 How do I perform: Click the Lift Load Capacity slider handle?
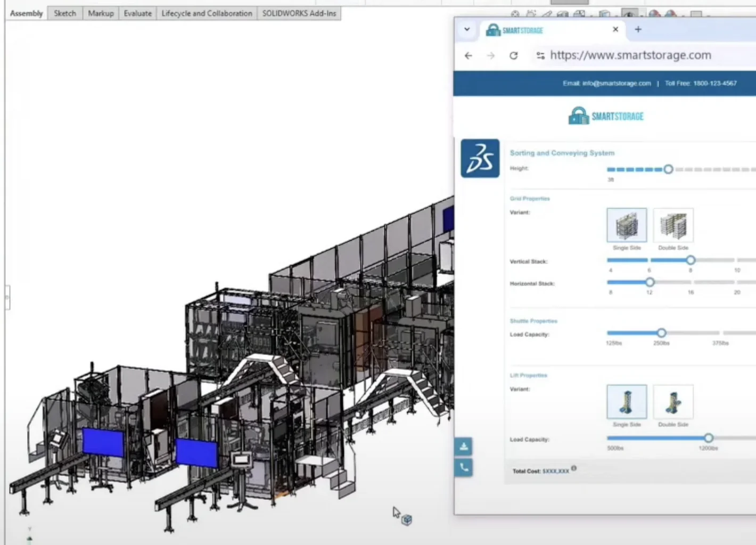[708, 438]
